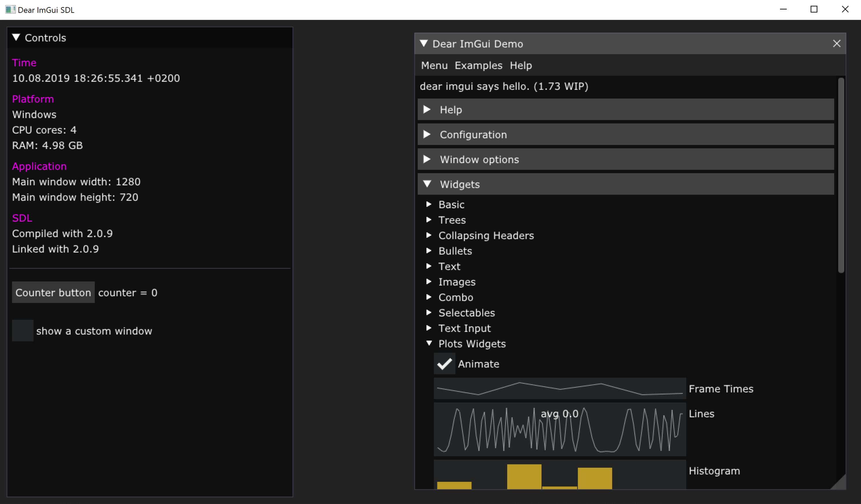Click the Frame Times plot

560,388
